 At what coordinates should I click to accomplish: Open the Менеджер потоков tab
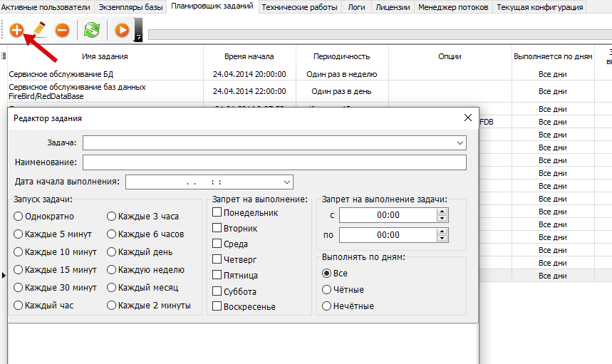[x=453, y=7]
